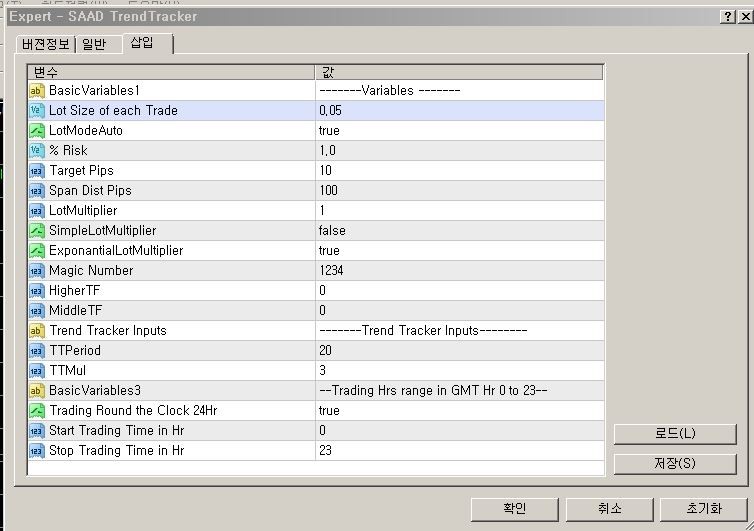
Task: Select the Magic Number variable name
Action: (x=91, y=271)
